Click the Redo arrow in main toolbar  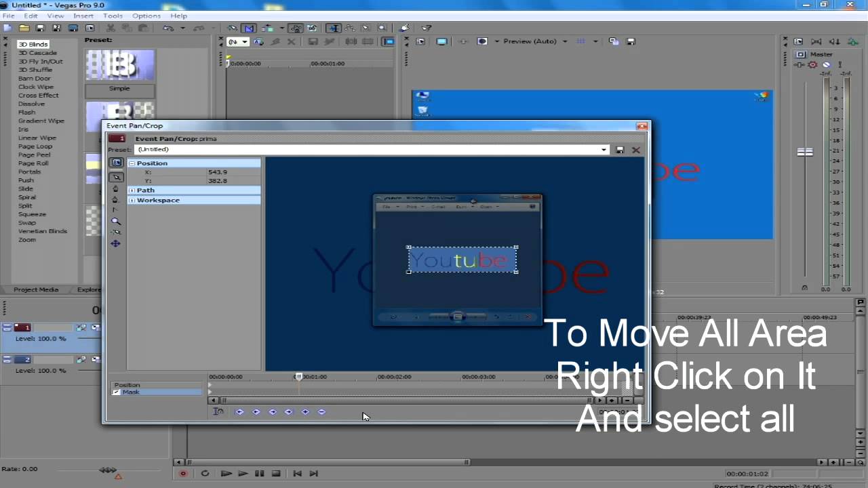tap(198, 28)
